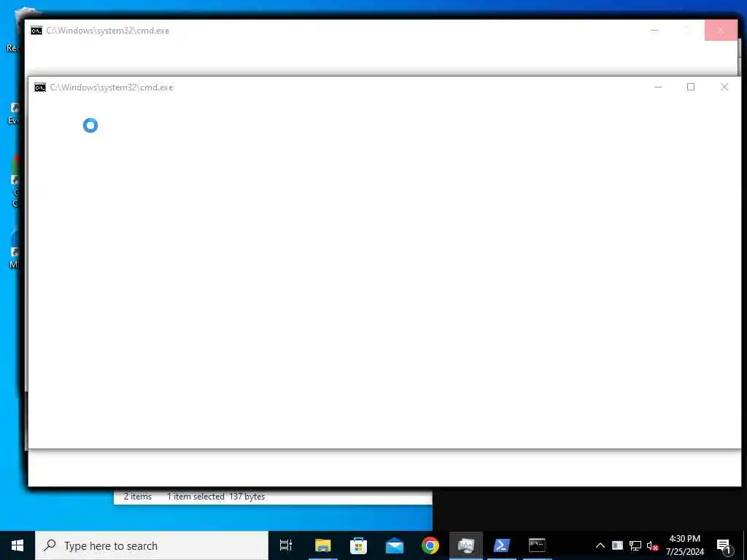Minimize the front cmd.exe window

(658, 87)
